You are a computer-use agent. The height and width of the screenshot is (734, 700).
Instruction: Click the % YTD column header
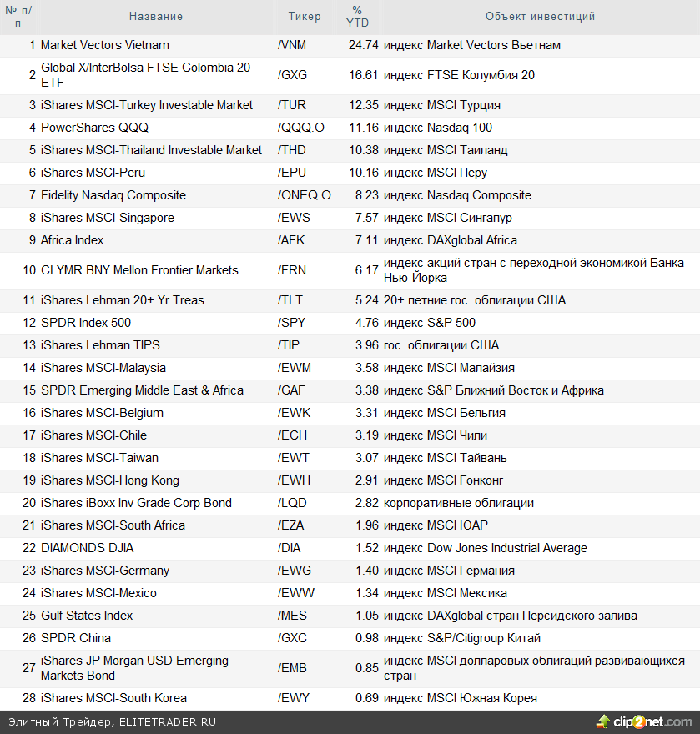tap(357, 17)
